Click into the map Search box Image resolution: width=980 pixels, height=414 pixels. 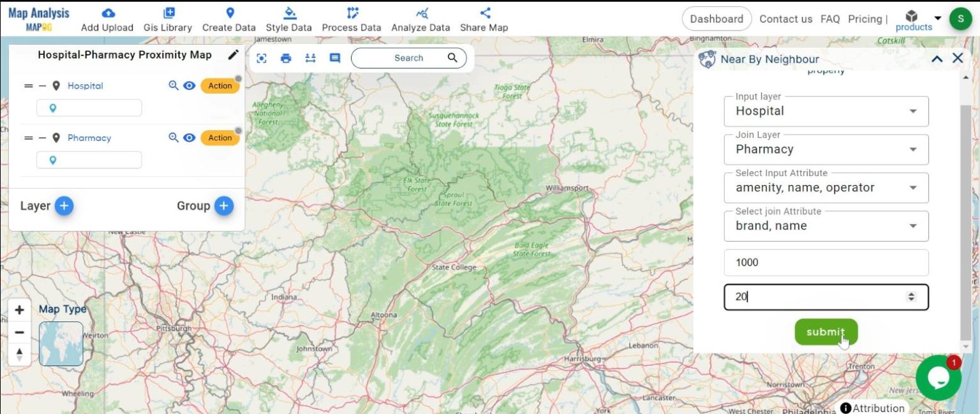(408, 58)
